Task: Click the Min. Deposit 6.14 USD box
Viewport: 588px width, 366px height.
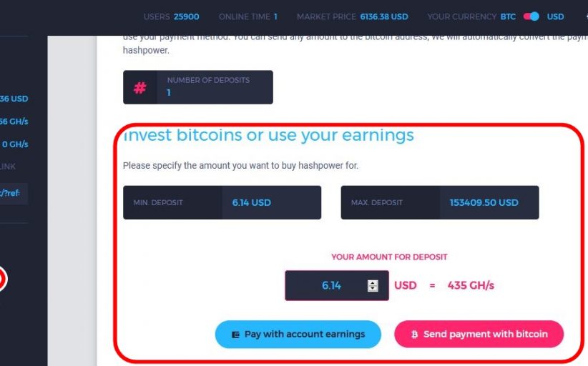Action: (x=222, y=202)
